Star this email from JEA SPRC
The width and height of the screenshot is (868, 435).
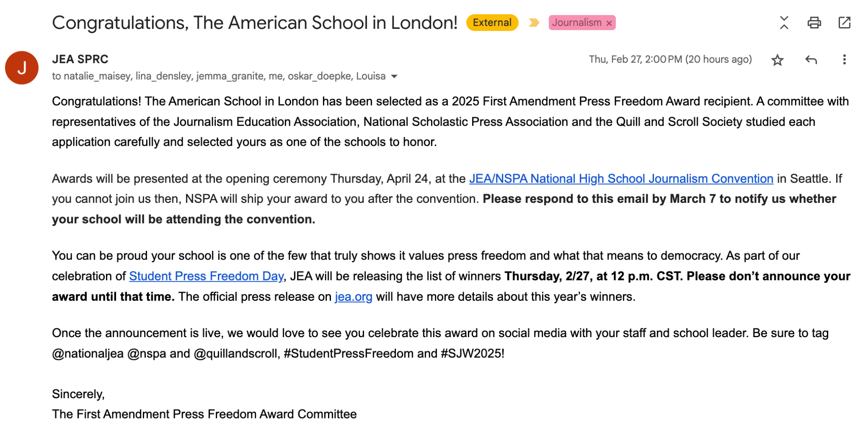777,60
